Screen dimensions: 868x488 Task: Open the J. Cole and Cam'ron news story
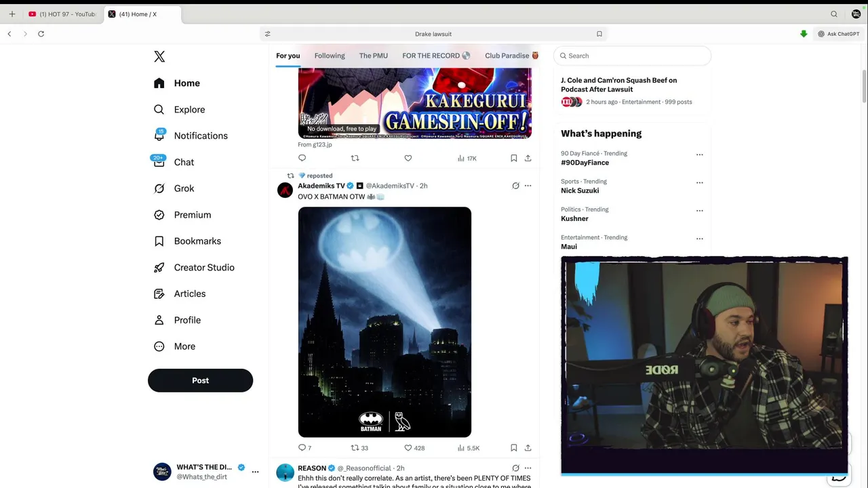point(632,91)
